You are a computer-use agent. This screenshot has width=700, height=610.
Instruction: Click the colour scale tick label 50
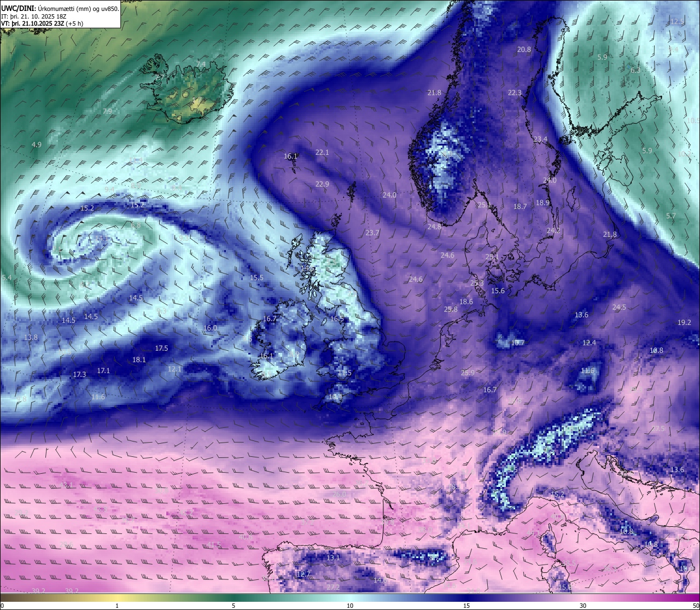coord(696,606)
